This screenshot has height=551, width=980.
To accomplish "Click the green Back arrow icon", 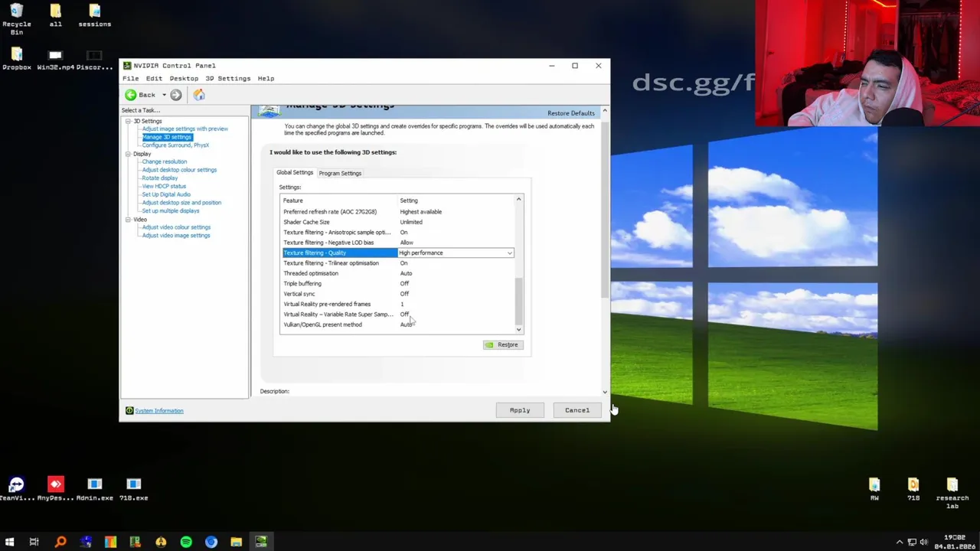I will (x=131, y=95).
